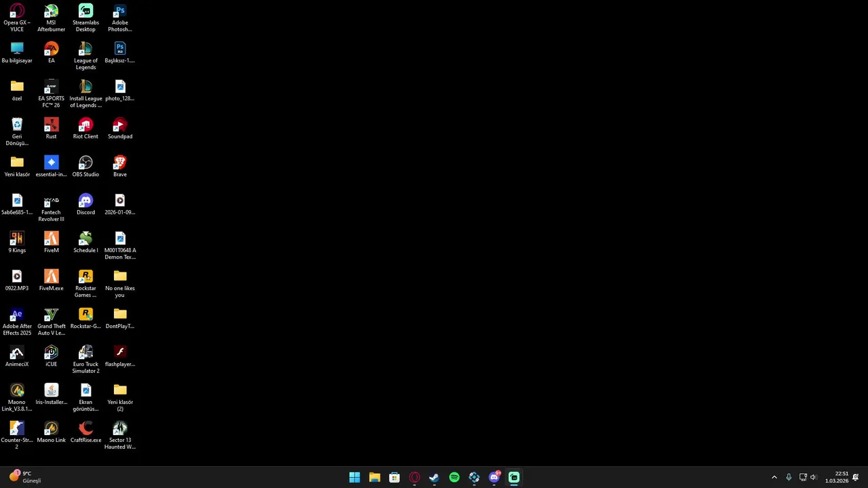Screen dimensions: 868x488
Task: Select the özel folder
Action: click(x=17, y=91)
